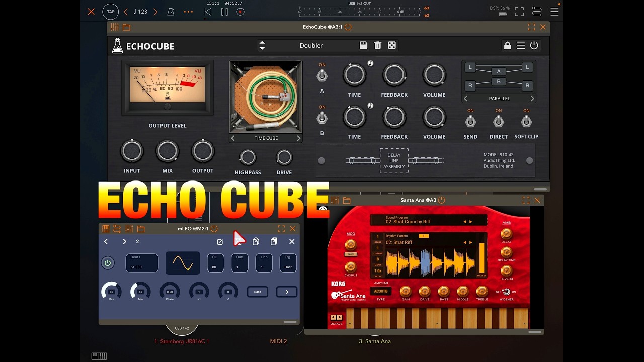Screen dimensions: 644x362
Task: Select previous view with arrow left of TIME CUBE
Action: coord(233,138)
